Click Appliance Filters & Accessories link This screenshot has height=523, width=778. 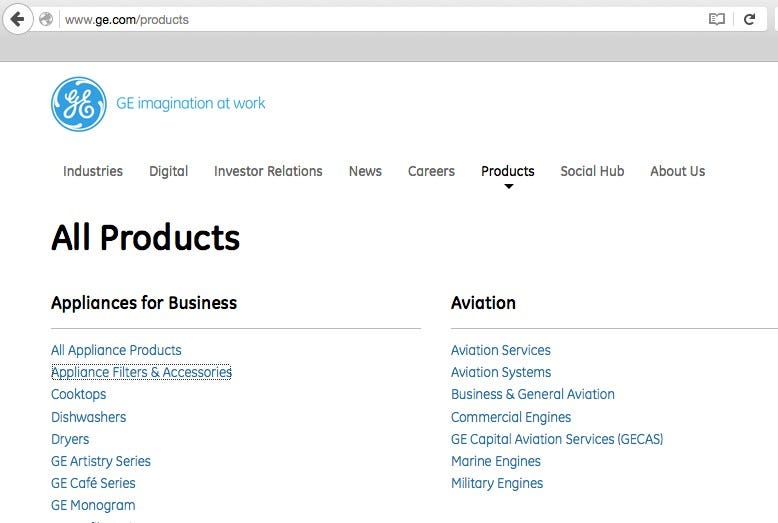coord(141,372)
